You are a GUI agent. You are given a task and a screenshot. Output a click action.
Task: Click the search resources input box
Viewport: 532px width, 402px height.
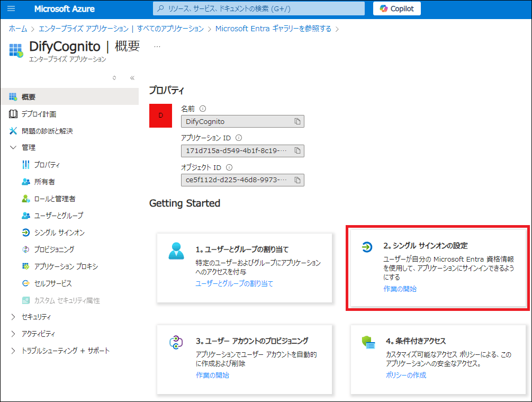click(x=258, y=9)
